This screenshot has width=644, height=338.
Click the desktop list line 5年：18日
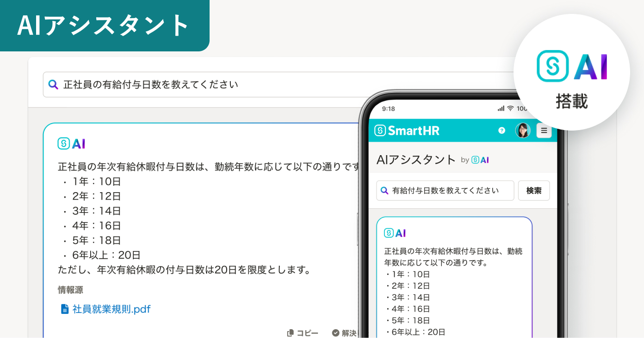pyautogui.click(x=96, y=240)
